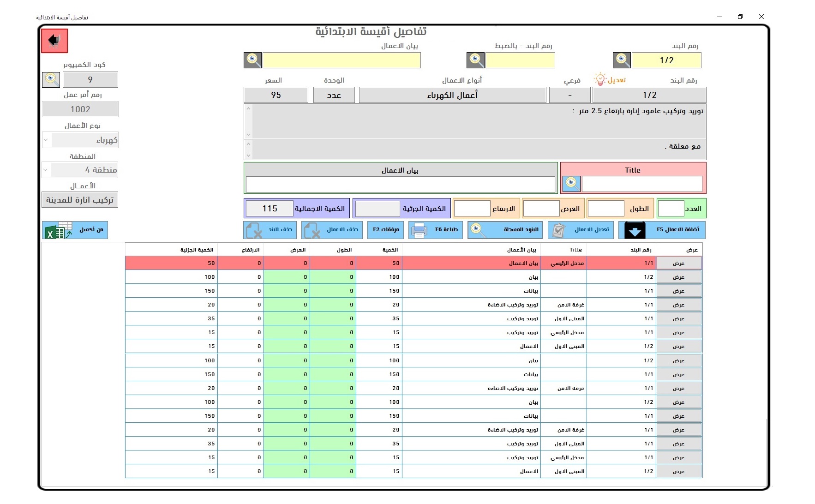Click تعديل الاعمال edit button

(x=581, y=230)
